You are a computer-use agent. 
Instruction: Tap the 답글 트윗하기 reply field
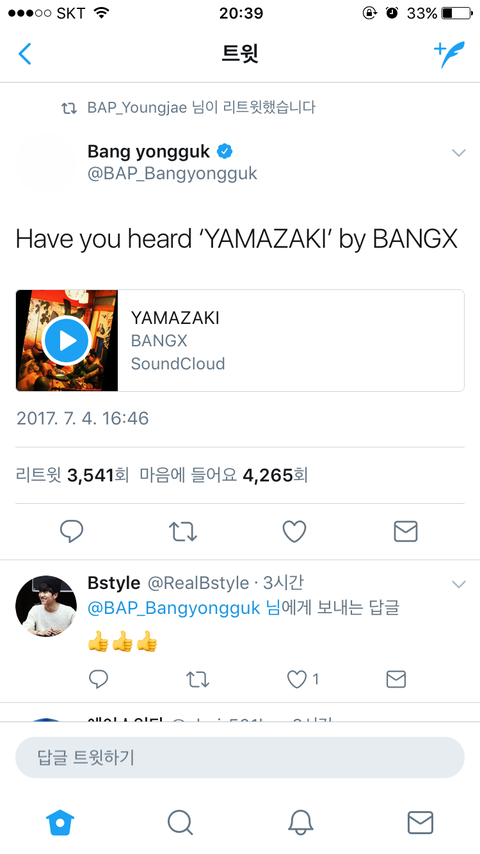240,757
